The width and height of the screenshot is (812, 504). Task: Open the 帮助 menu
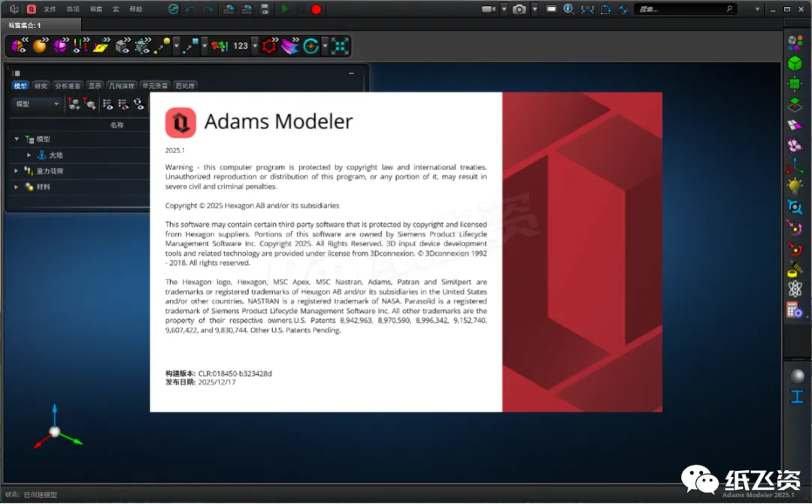pos(135,9)
